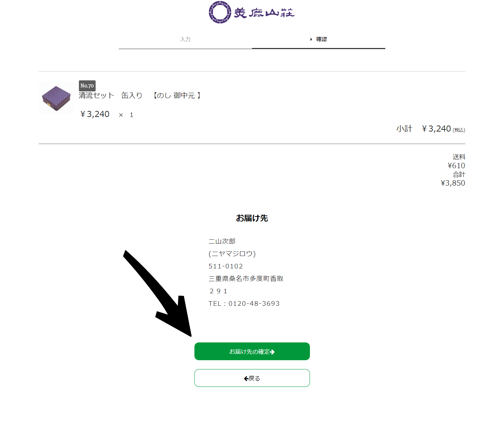
Task: Click the No.70 product badge
Action: 87,86
